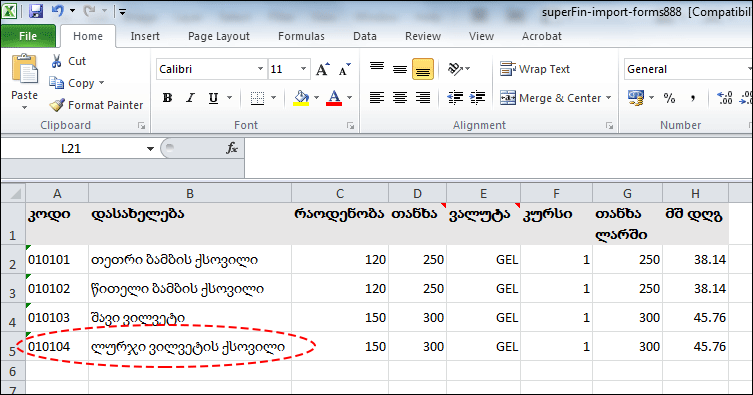
Task: Click Merge & Center button
Action: point(550,98)
